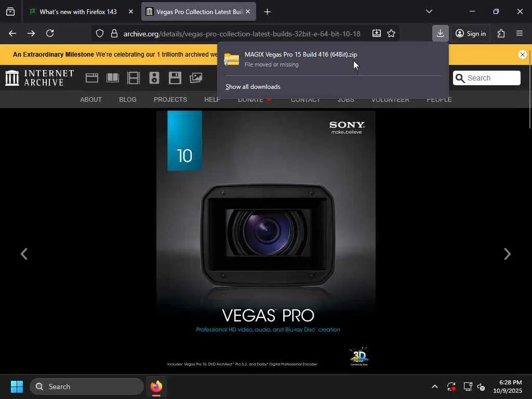Click the Windows taskbar Search box
This screenshot has width=532, height=399.
[x=87, y=387]
